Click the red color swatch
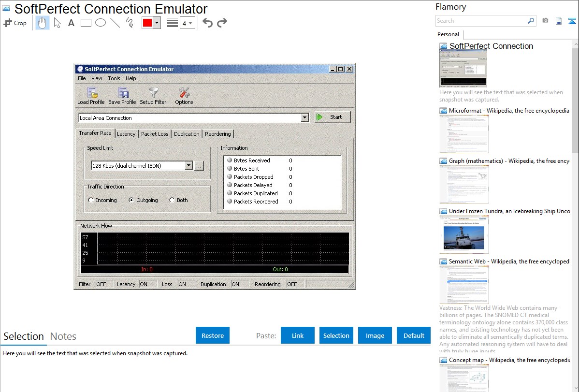The width and height of the screenshot is (579, 392). 147,23
